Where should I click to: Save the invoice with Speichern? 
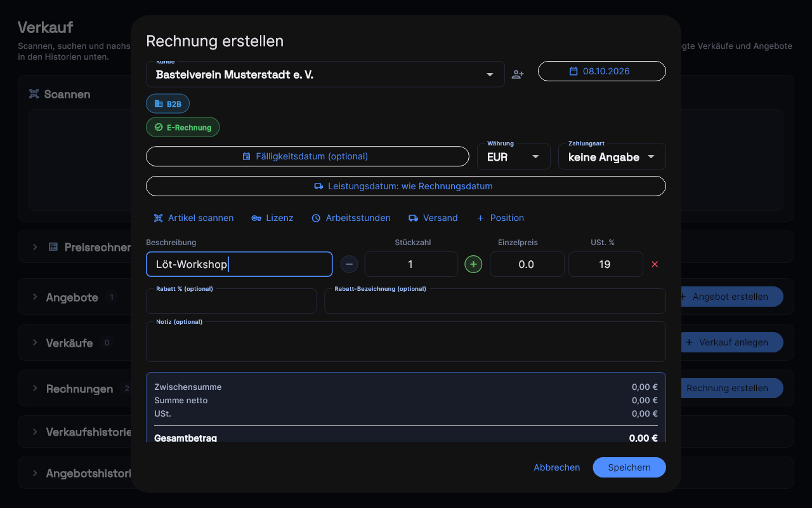click(629, 467)
